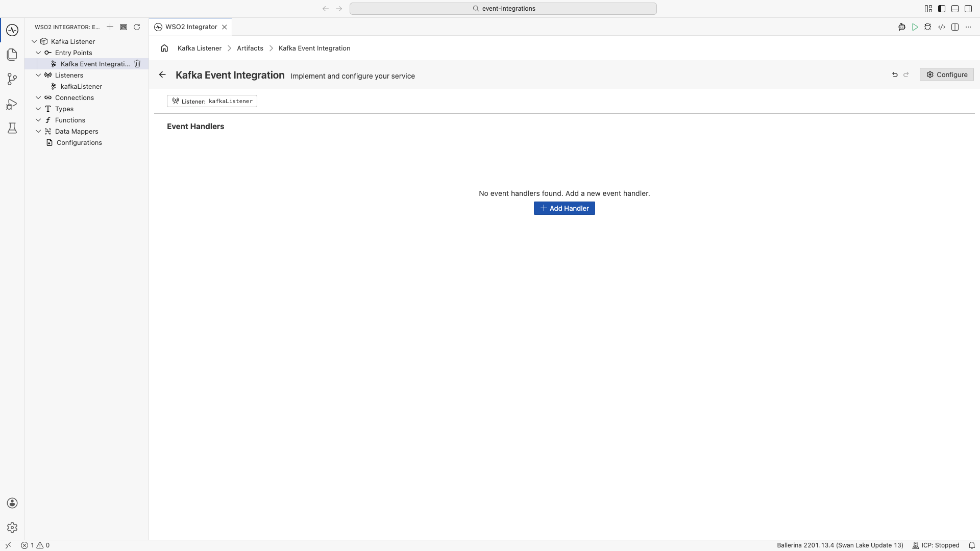The width and height of the screenshot is (980, 551).
Task: Click the plus icon in WSO2 Integrator panel header
Action: (110, 27)
